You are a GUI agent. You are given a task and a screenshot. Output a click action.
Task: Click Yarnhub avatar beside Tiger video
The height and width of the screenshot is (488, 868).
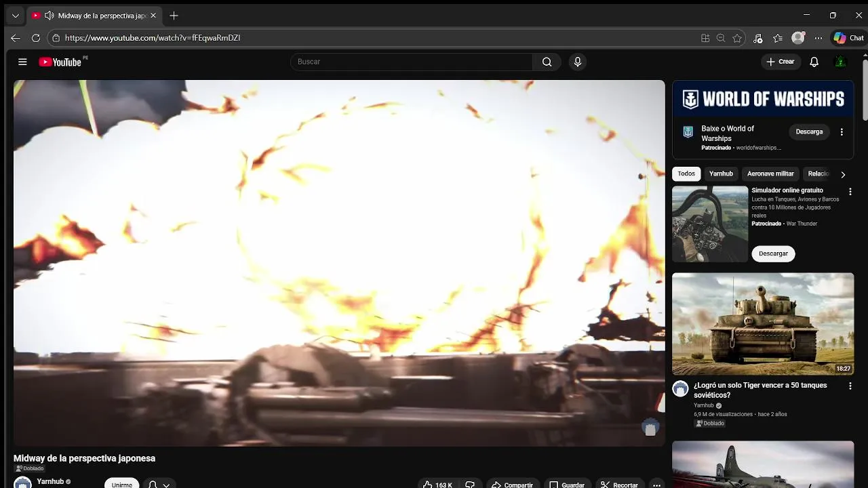(680, 388)
